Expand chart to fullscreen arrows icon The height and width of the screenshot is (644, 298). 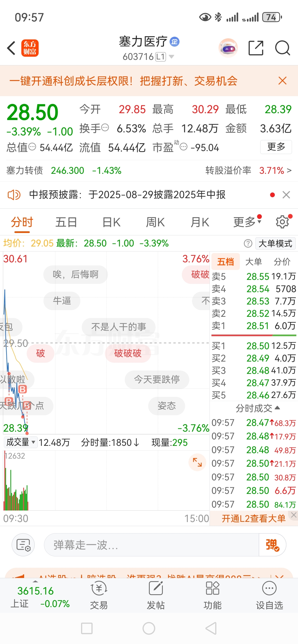pyautogui.click(x=197, y=462)
